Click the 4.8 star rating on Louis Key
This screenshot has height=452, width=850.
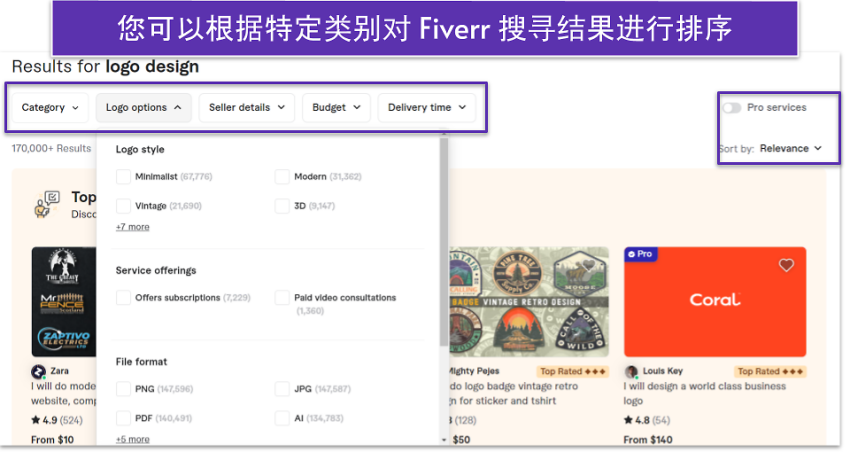tap(647, 420)
